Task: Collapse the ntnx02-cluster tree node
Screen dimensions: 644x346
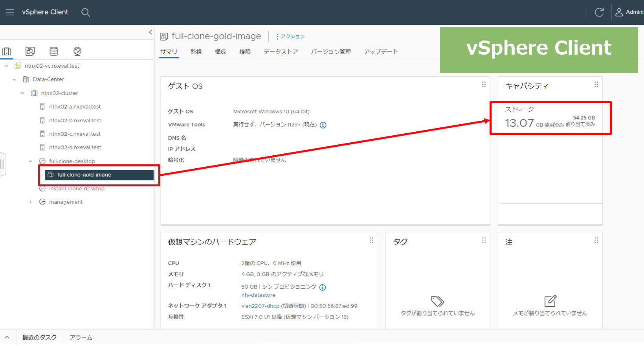Action: [23, 93]
